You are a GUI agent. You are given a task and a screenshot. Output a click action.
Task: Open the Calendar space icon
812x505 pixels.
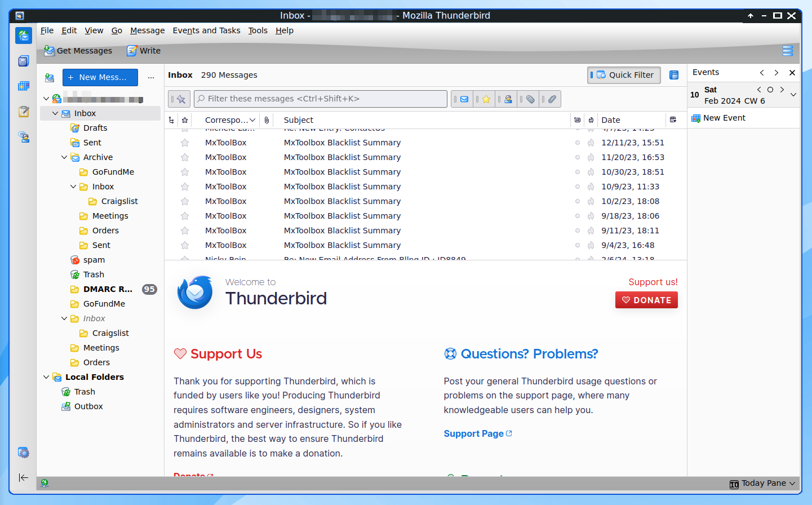(23, 86)
